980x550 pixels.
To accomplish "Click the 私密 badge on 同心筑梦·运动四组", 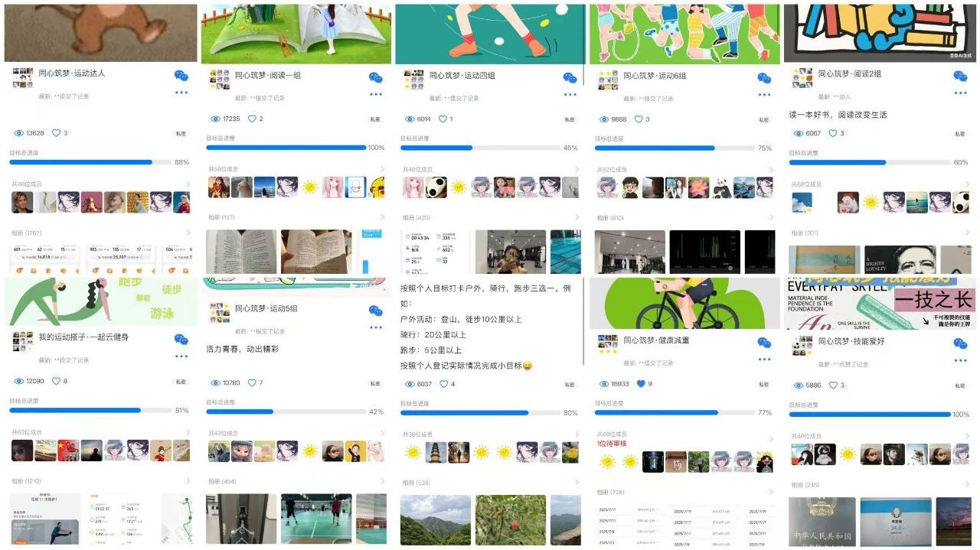I will [x=570, y=119].
